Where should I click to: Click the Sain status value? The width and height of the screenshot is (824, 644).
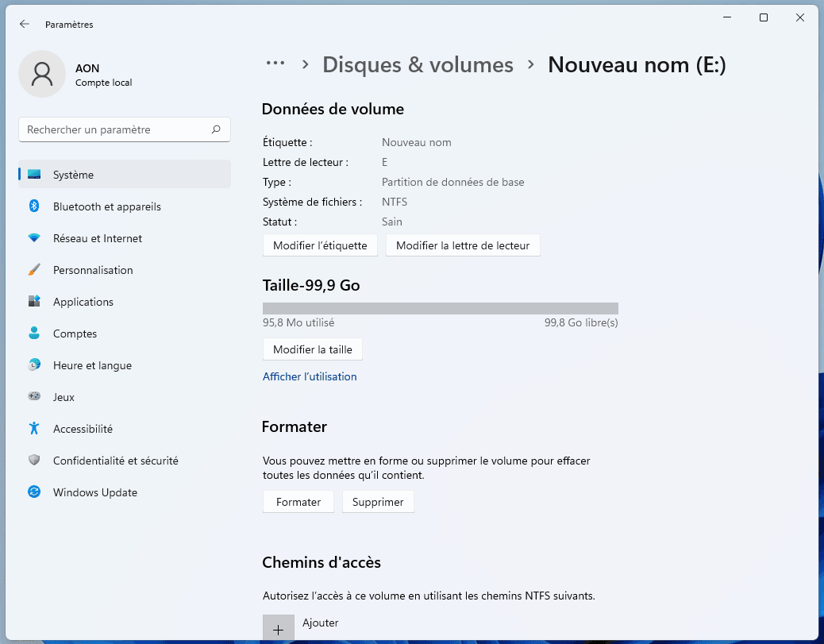pyautogui.click(x=392, y=222)
